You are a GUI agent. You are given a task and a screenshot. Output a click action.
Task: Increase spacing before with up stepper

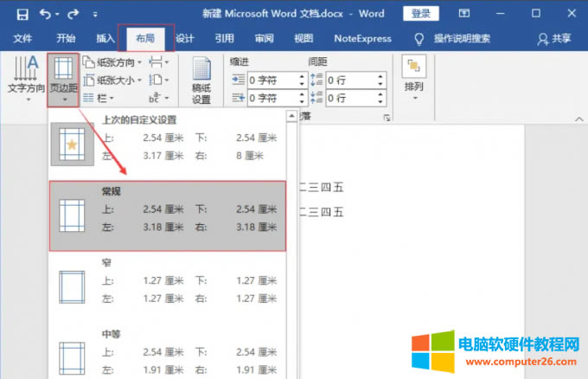[x=380, y=76]
